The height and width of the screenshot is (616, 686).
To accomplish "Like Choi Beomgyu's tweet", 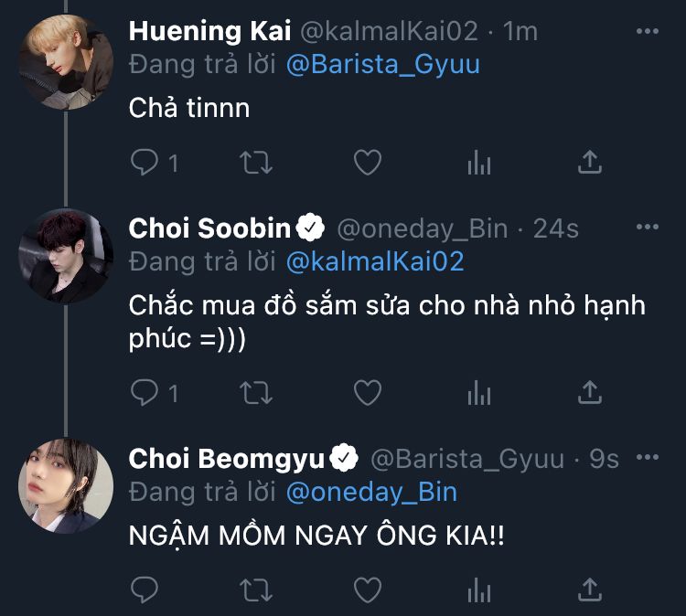I will pyautogui.click(x=367, y=587).
